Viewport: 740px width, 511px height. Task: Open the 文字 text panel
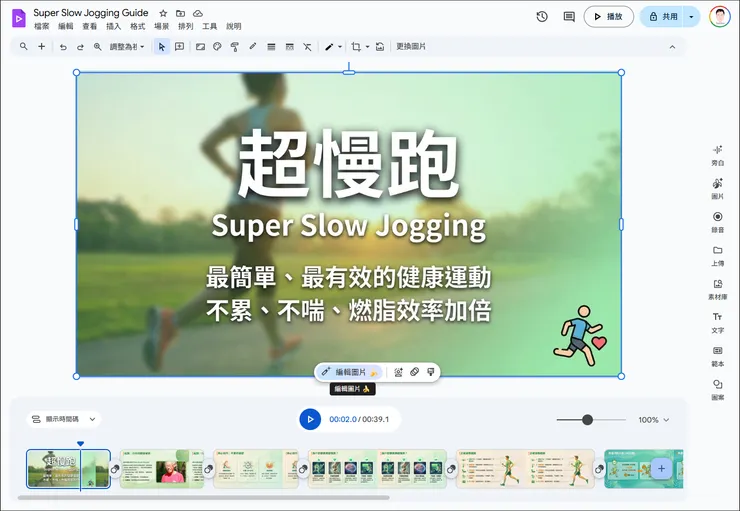coord(717,323)
